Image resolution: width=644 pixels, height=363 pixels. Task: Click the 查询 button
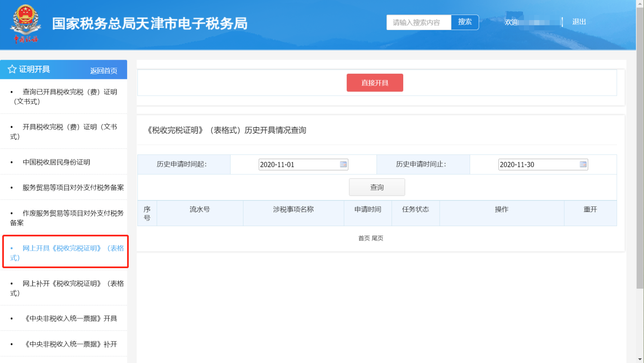point(377,187)
